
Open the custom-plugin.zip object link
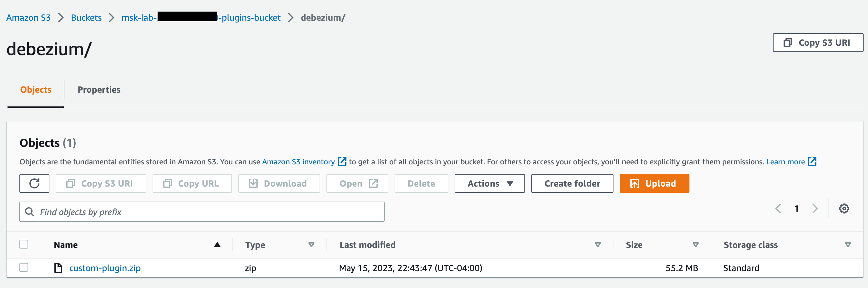(x=105, y=267)
